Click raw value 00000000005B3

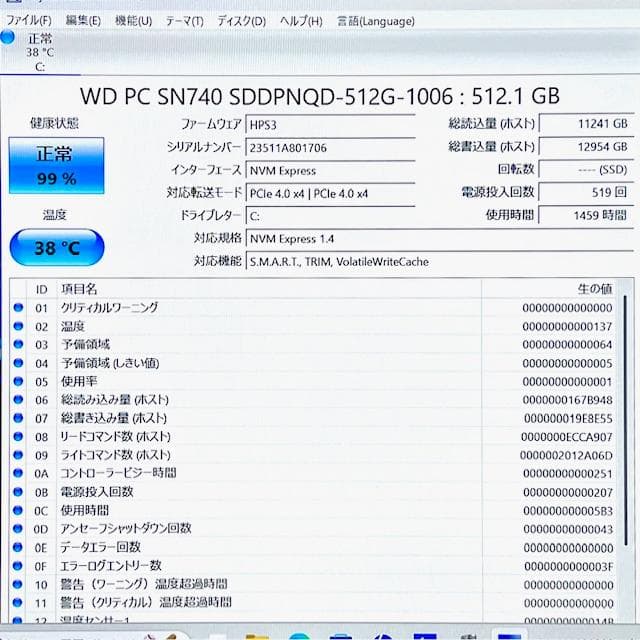[x=568, y=511]
